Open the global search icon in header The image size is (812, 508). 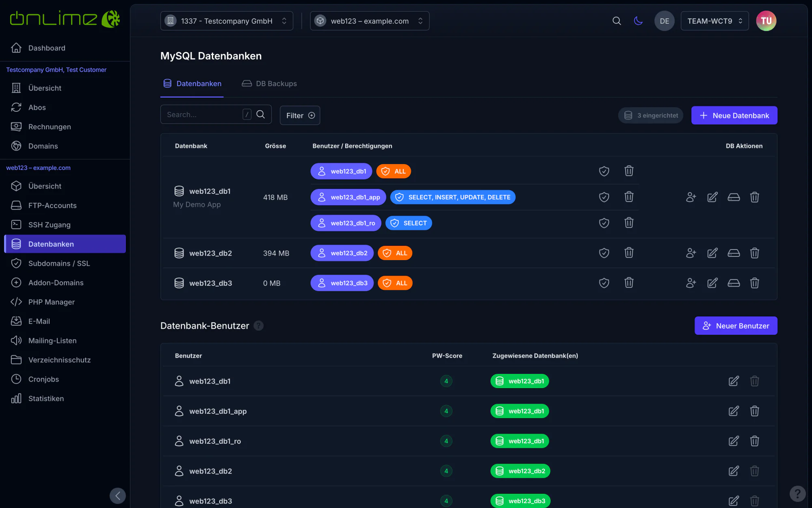[616, 21]
